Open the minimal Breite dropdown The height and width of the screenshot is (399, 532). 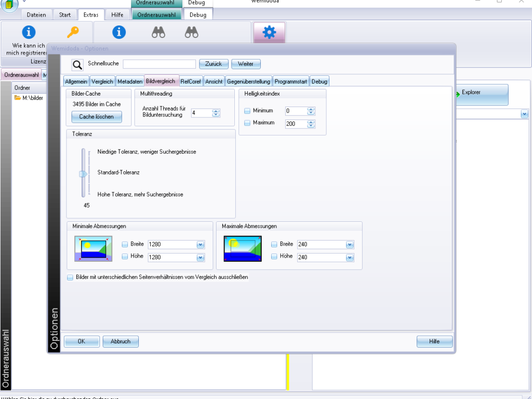tap(200, 245)
